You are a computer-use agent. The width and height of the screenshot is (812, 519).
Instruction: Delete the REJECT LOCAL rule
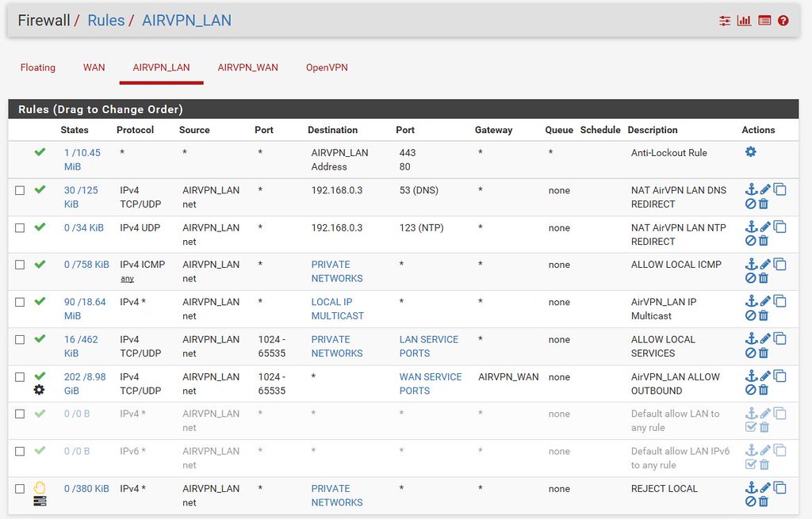[764, 502]
